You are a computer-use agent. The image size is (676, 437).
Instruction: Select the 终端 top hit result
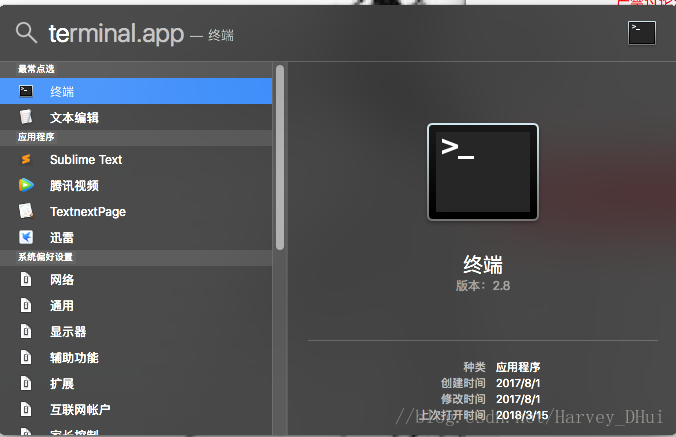tap(136, 91)
